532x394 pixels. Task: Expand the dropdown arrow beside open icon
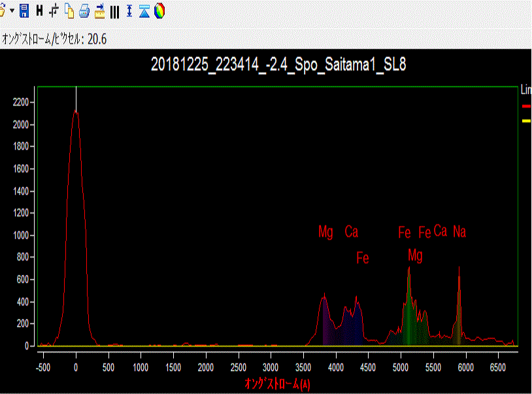point(12,11)
